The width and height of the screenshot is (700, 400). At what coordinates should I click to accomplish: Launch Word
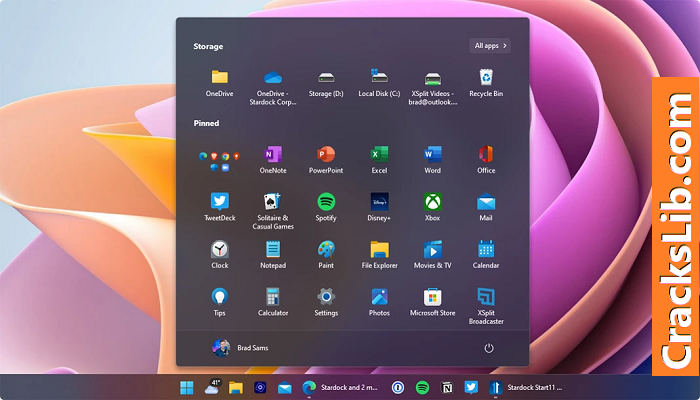tap(432, 160)
